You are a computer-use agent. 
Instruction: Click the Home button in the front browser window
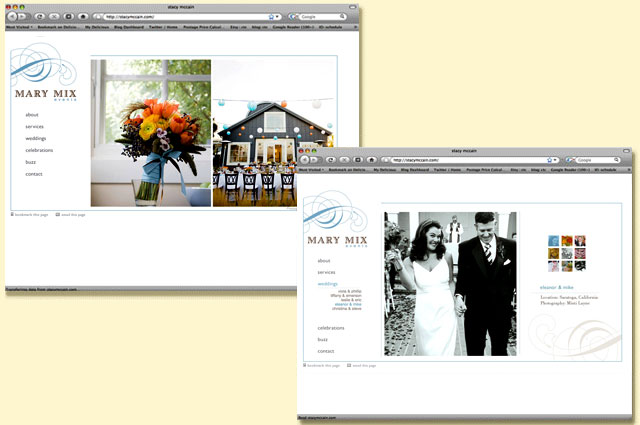[371, 160]
